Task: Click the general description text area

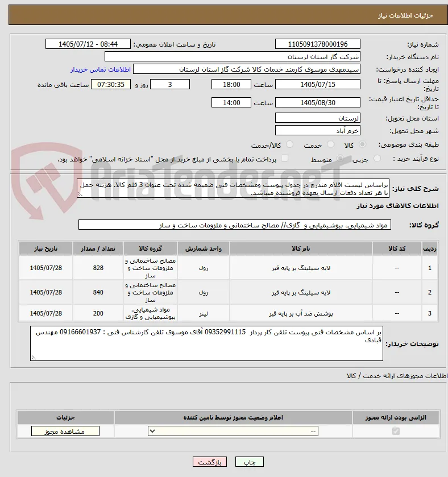Action: coord(233,188)
